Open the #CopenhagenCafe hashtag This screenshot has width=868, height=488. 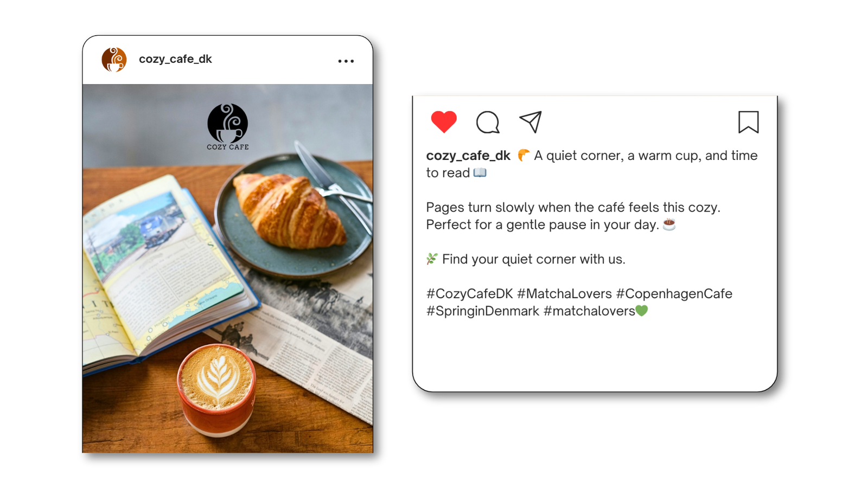tap(674, 294)
